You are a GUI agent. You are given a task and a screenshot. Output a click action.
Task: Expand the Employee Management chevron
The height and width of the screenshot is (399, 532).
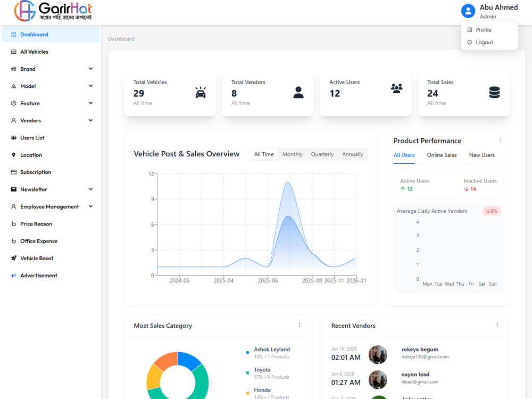pos(90,206)
